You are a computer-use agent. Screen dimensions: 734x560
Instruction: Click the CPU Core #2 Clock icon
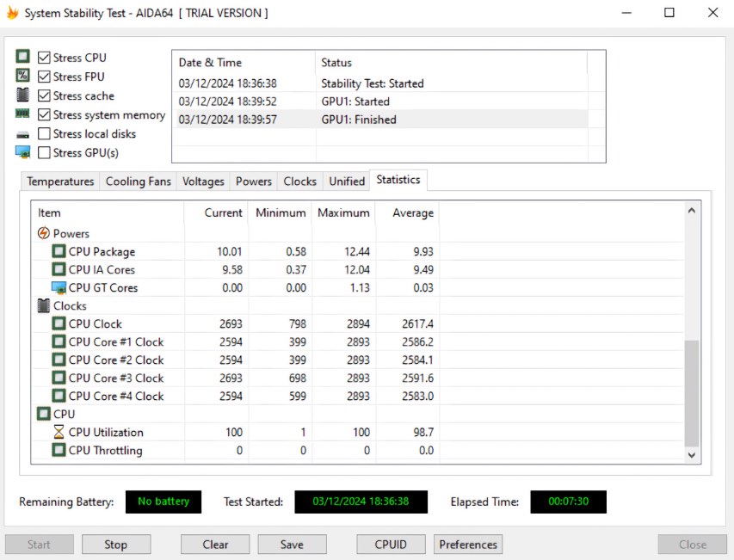(x=59, y=360)
